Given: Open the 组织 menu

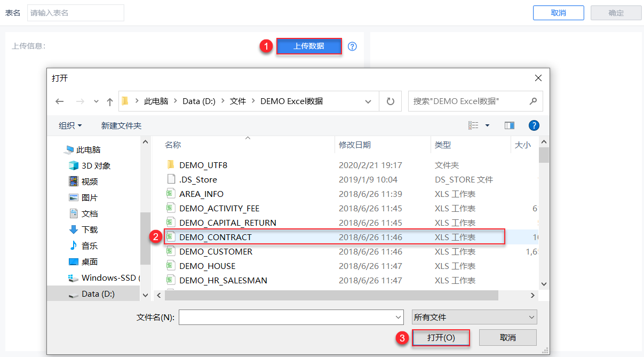Looking at the screenshot, I should (x=70, y=125).
